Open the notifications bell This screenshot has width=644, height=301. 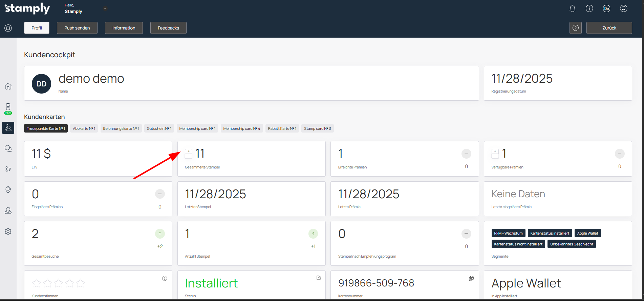572,8
